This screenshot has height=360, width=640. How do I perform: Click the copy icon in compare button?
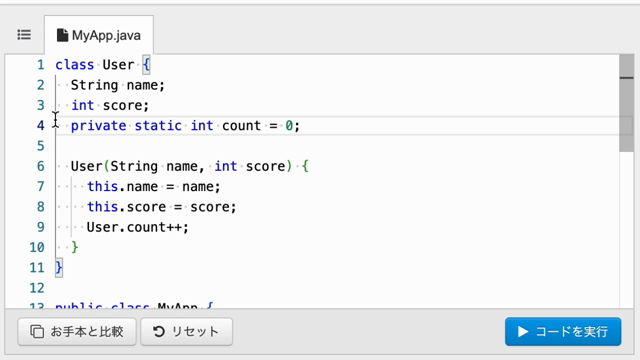click(x=37, y=331)
